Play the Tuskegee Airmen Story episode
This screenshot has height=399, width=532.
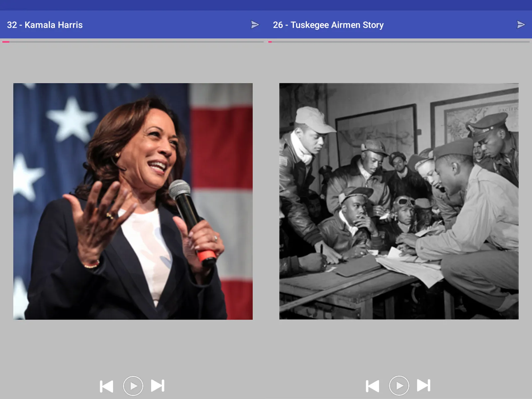coord(399,386)
